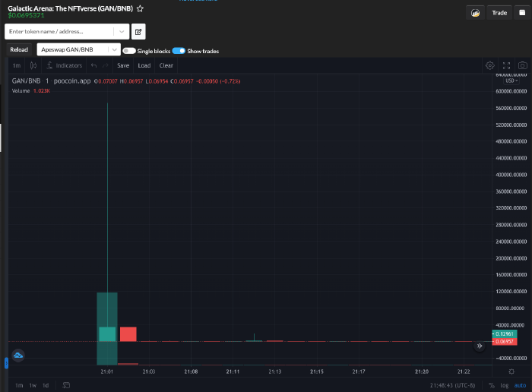Screen dimensions: 532x392
Task: Expand the Apeswap GAN/BNB pair dropdown
Action: 114,49
